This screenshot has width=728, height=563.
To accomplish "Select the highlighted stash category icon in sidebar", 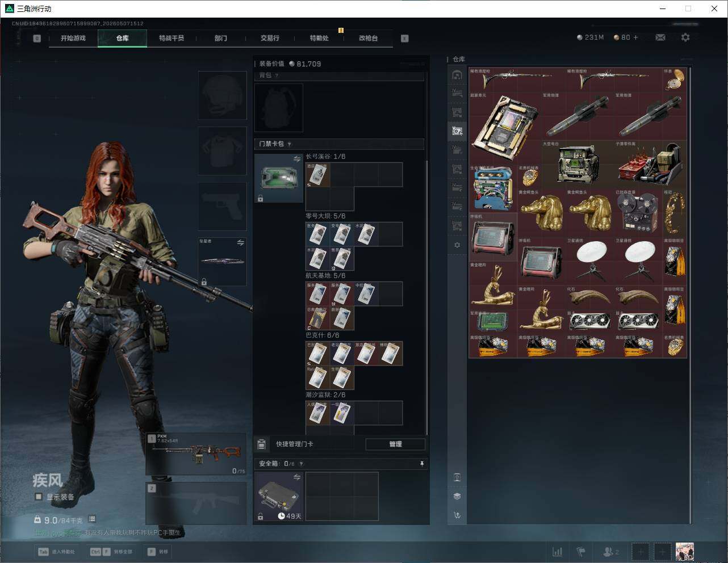I will pos(457,131).
